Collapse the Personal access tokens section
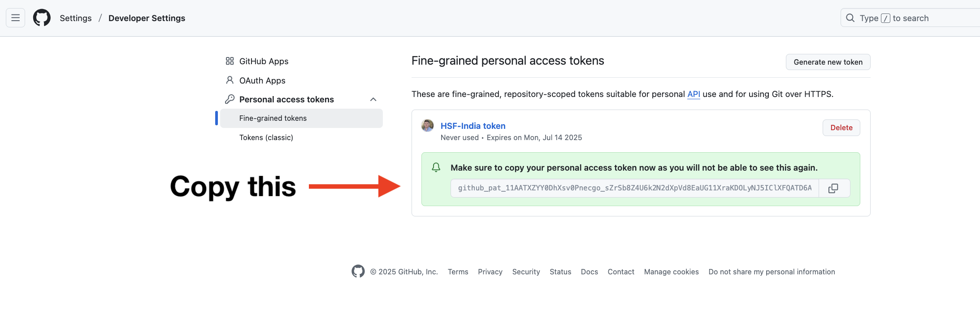 [373, 99]
